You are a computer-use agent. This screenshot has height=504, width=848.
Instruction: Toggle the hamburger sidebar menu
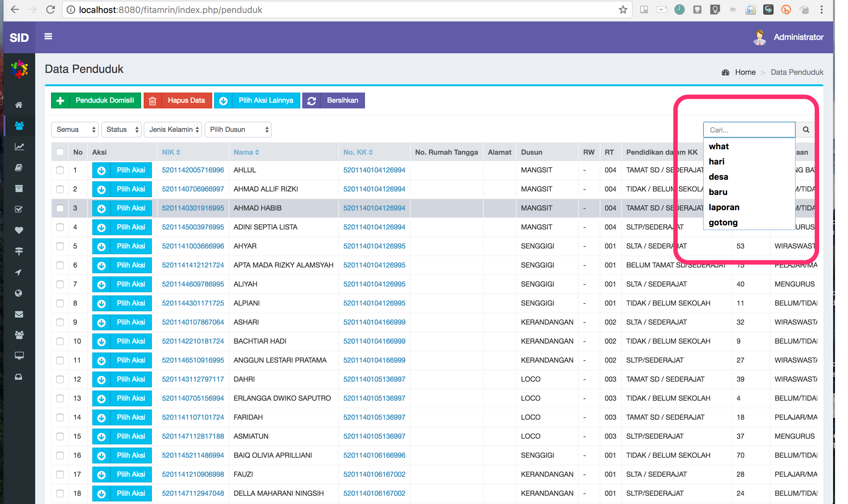[x=48, y=36]
